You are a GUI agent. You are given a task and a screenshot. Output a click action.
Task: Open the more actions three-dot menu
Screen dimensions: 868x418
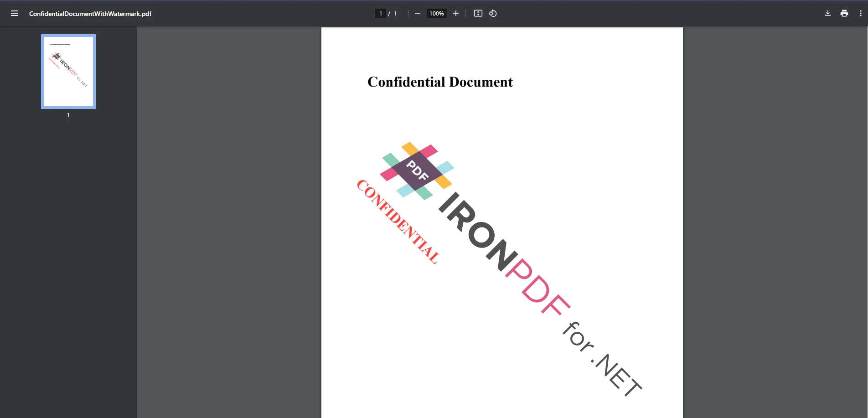pyautogui.click(x=861, y=13)
